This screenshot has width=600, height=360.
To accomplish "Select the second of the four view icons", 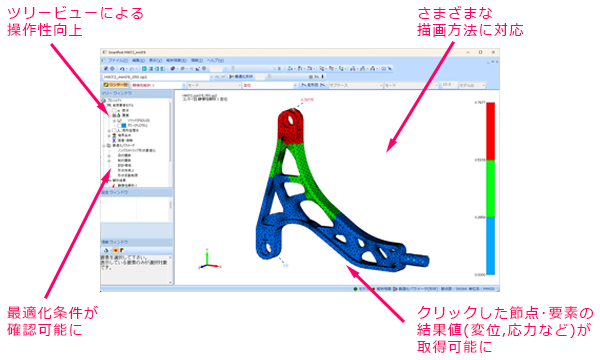I will 151,69.
